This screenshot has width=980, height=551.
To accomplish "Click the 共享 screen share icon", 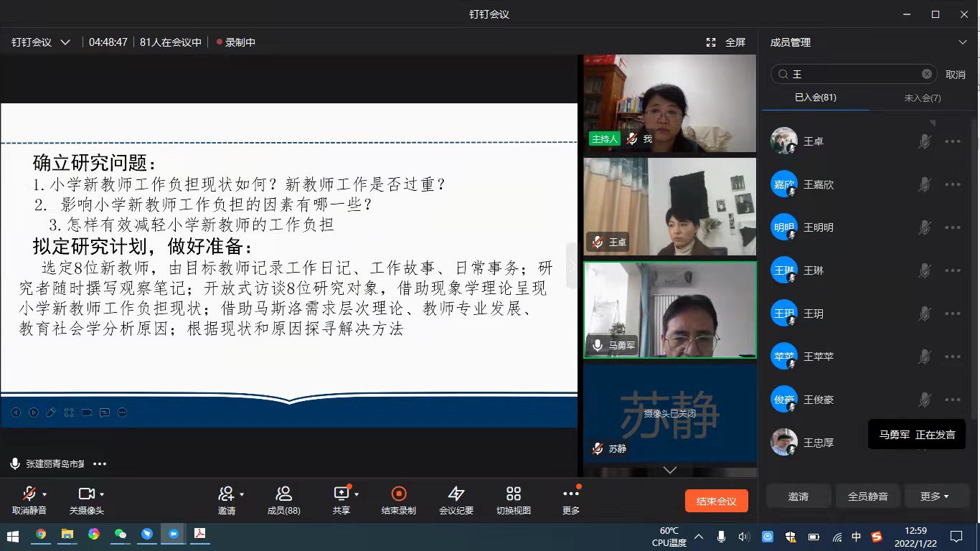I will 341,494.
